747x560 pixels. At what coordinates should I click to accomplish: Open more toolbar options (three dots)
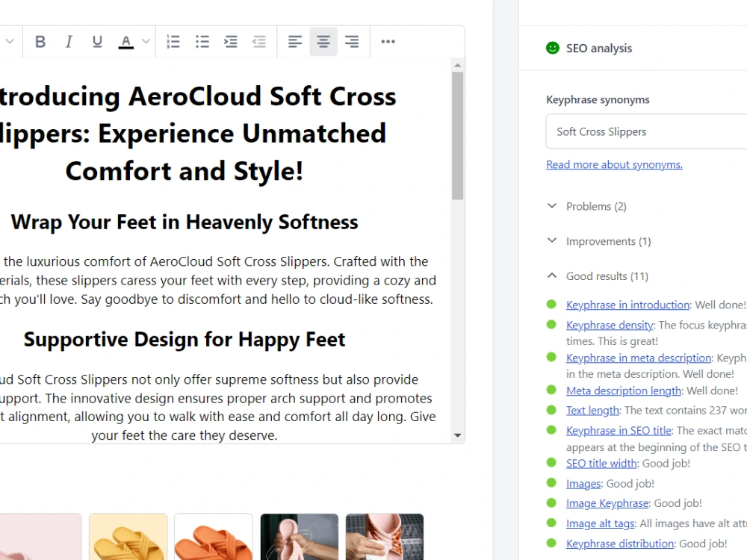point(388,41)
